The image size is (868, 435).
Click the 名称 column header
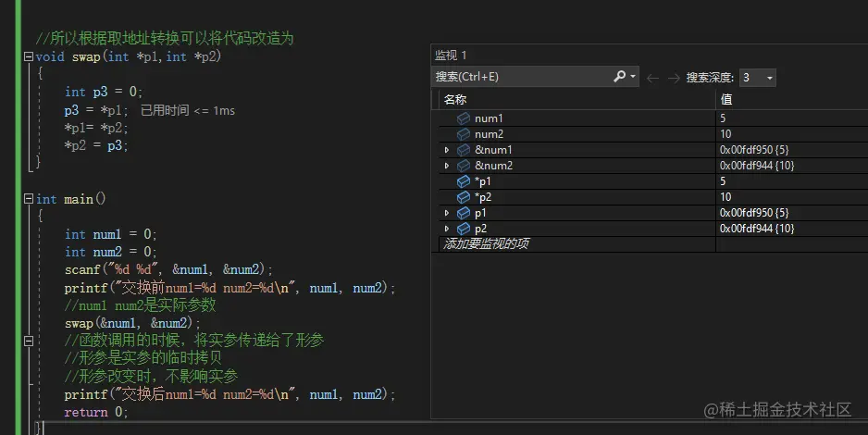tap(455, 99)
